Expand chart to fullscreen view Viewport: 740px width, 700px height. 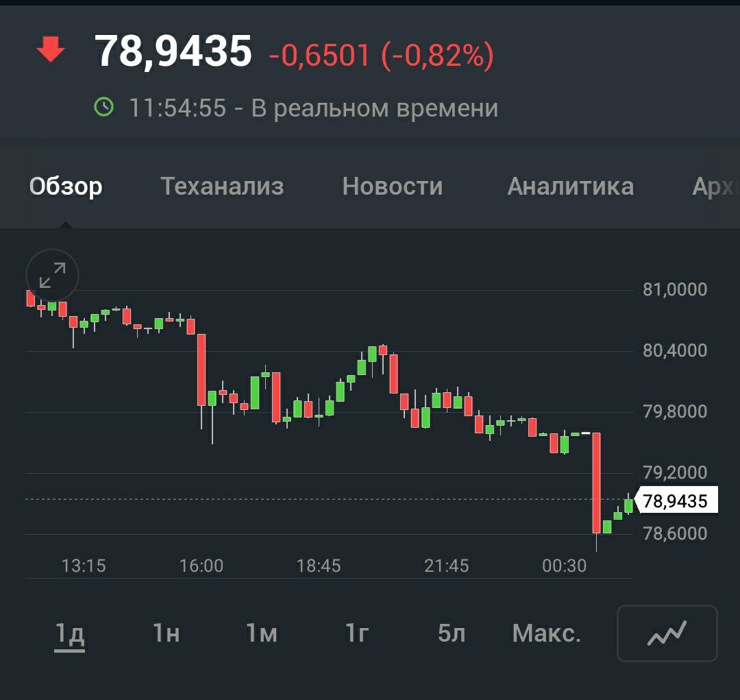(x=52, y=276)
